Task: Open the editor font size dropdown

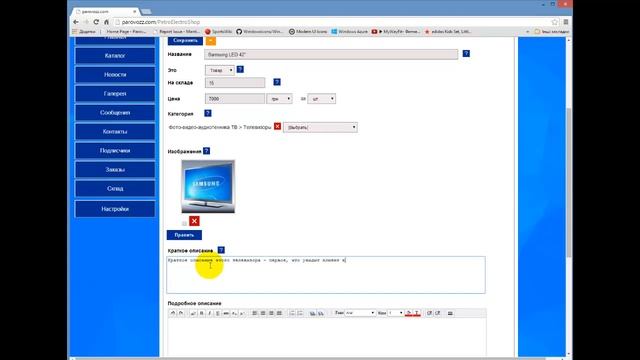Action: click(395, 313)
